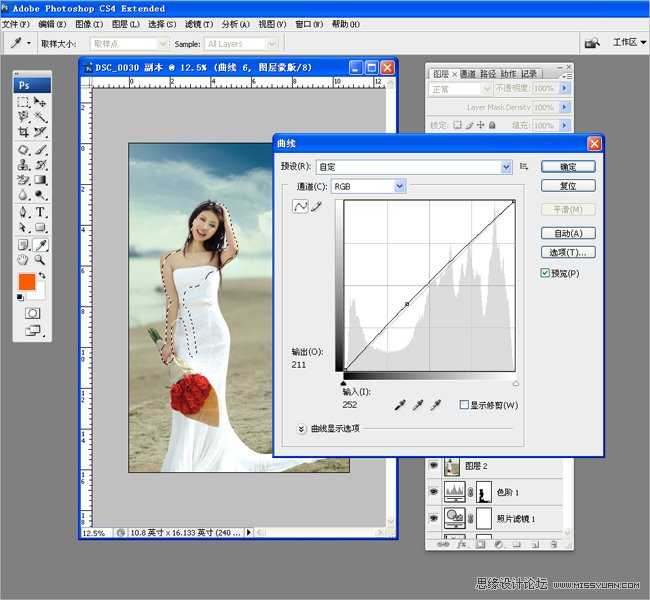Toggle the 预览(P) preview checkbox
The width and height of the screenshot is (650, 600).
(546, 273)
